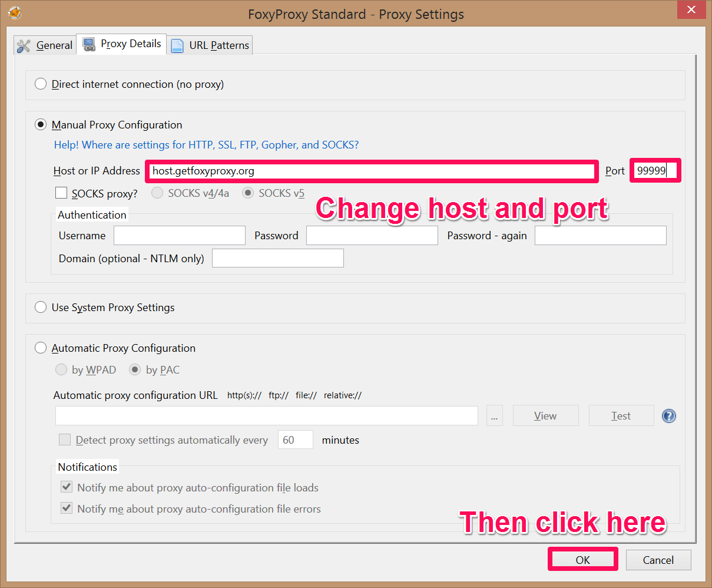Open the blue help question mark icon
Screen dimensions: 712x588
coord(669,416)
